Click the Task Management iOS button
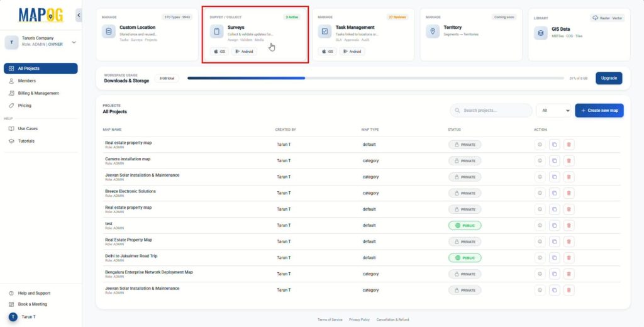 tap(327, 52)
